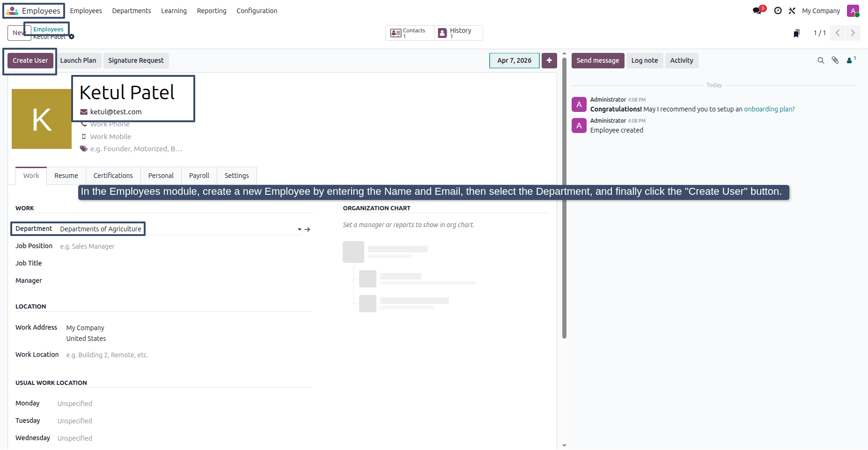The width and height of the screenshot is (868, 450).
Task: Open the Department external link arrow
Action: [307, 229]
